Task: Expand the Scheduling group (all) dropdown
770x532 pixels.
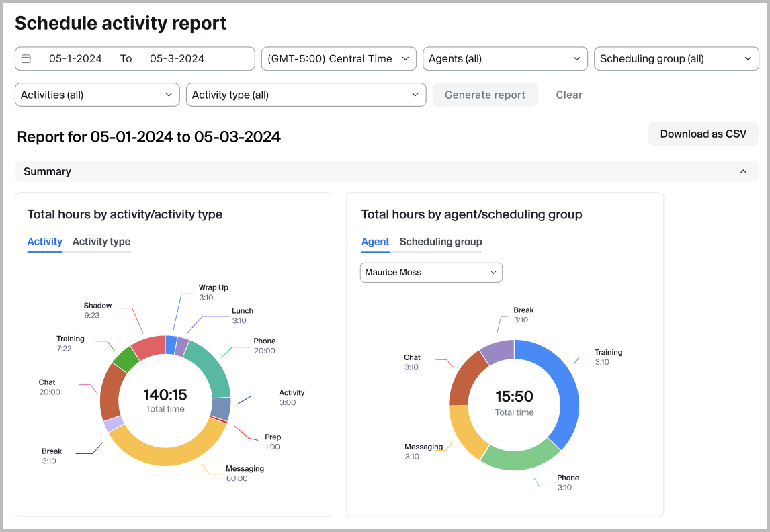Action: click(675, 59)
